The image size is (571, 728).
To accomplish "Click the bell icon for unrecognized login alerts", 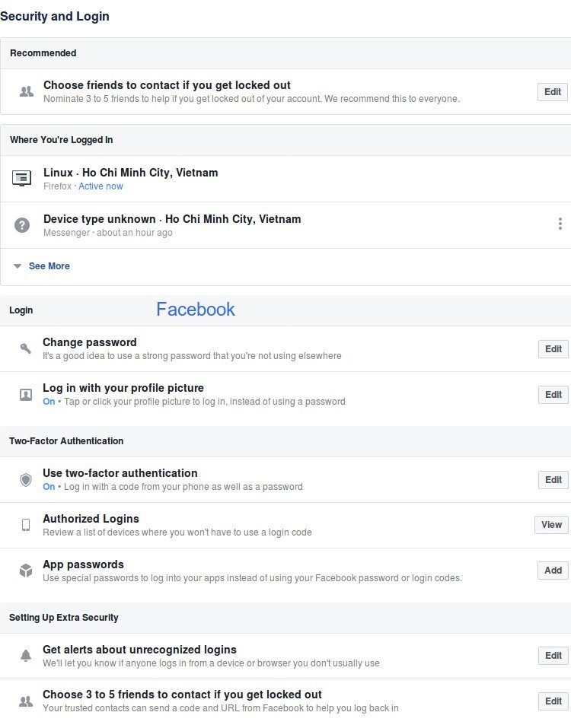I will tap(26, 655).
